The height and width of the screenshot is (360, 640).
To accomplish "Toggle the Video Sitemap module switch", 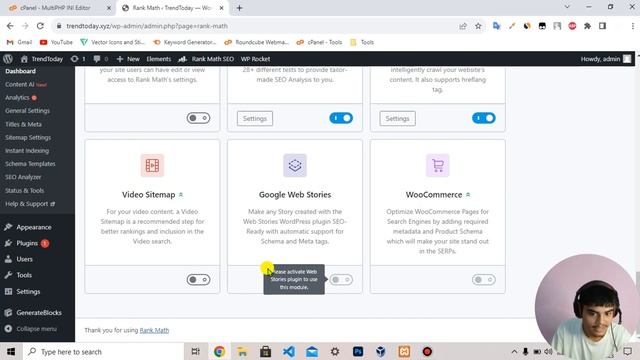I will coord(198,280).
